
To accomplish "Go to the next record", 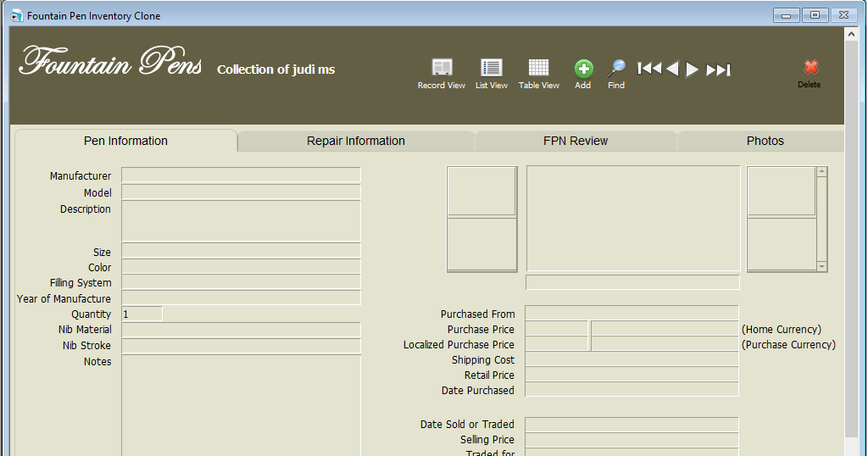I will coord(692,70).
